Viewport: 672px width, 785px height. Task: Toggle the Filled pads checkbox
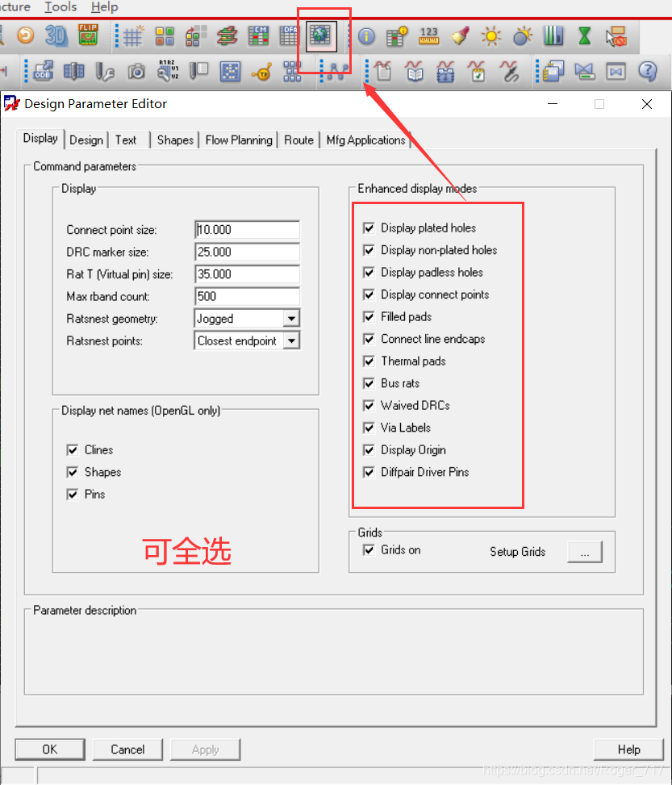(x=369, y=317)
